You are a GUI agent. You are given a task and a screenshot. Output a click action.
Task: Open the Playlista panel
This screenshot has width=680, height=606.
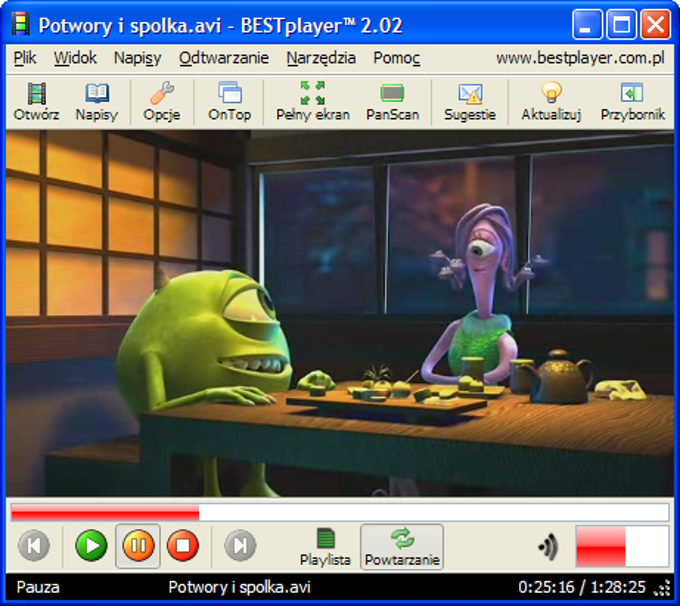[x=325, y=547]
